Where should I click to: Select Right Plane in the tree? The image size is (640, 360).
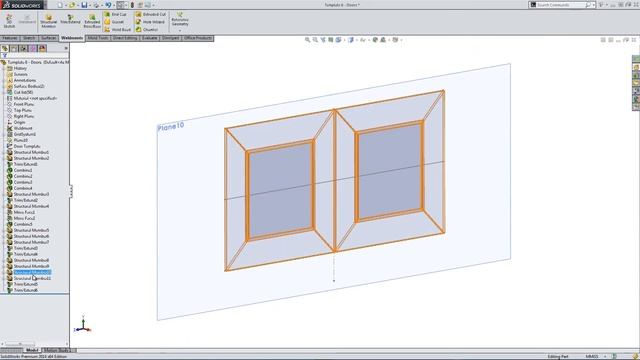click(23, 116)
